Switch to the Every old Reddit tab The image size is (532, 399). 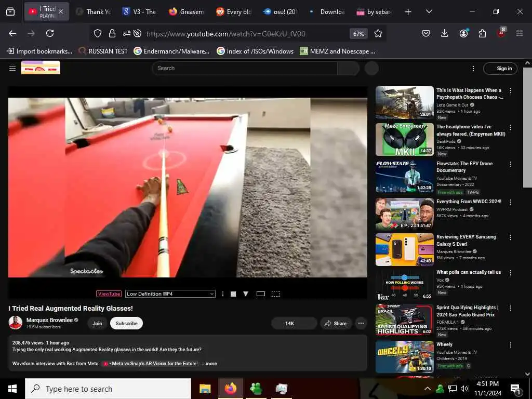coord(233,11)
